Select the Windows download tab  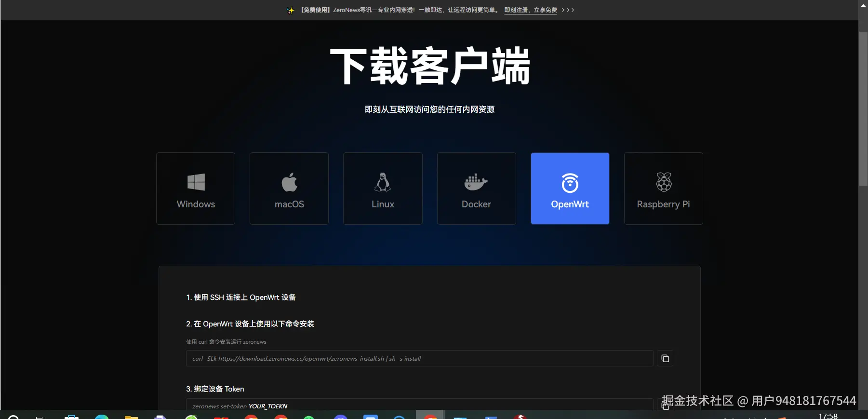[x=196, y=189]
